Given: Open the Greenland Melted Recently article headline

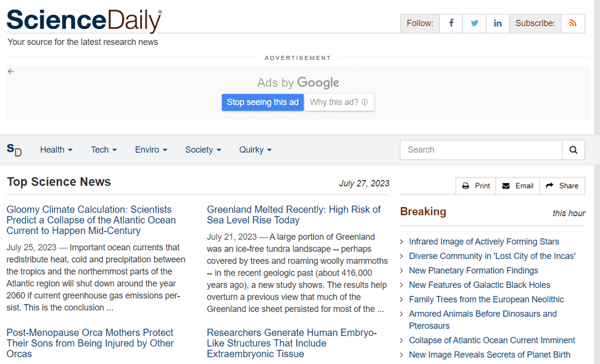Looking at the screenshot, I should coord(293,214).
